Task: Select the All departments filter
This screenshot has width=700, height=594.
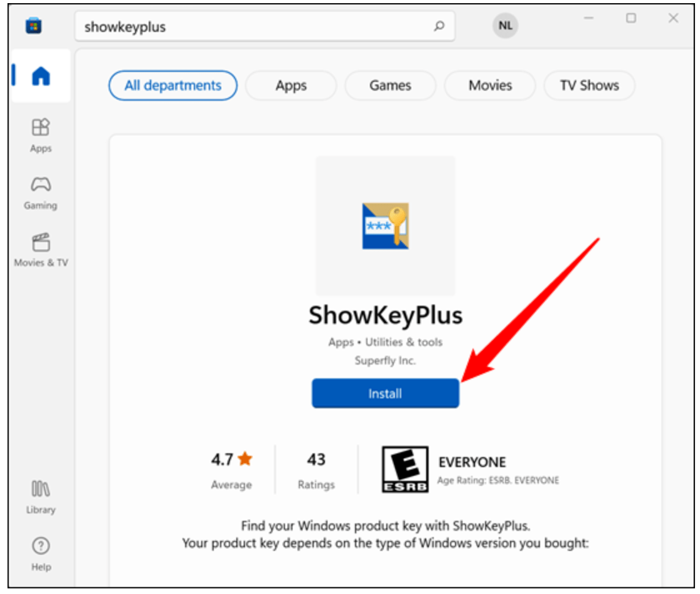Action: point(172,85)
